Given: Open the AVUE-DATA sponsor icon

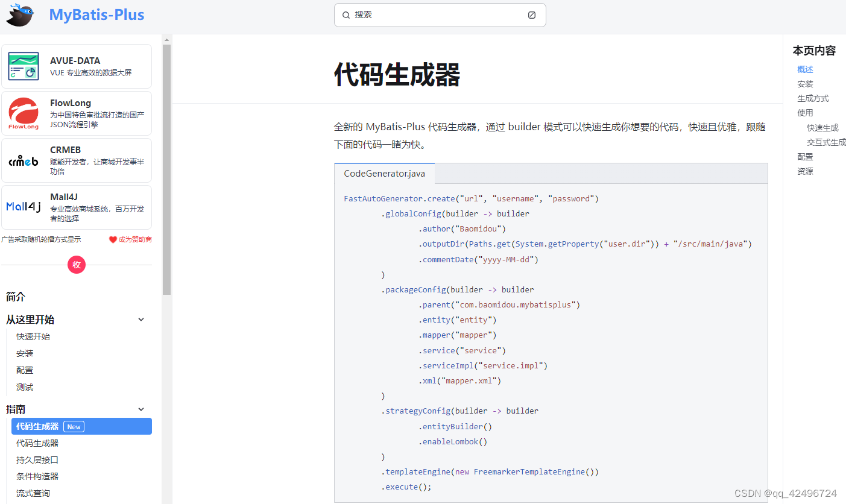Looking at the screenshot, I should [22, 66].
